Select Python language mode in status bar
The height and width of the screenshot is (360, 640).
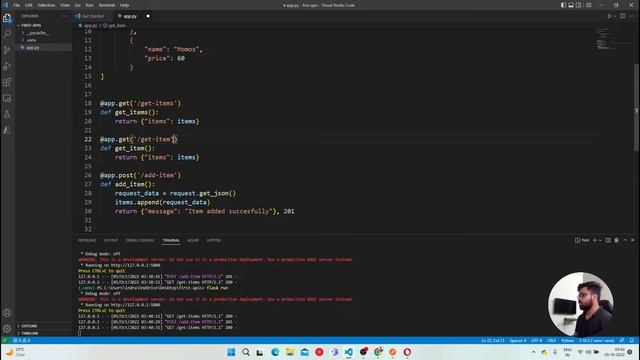click(567, 340)
